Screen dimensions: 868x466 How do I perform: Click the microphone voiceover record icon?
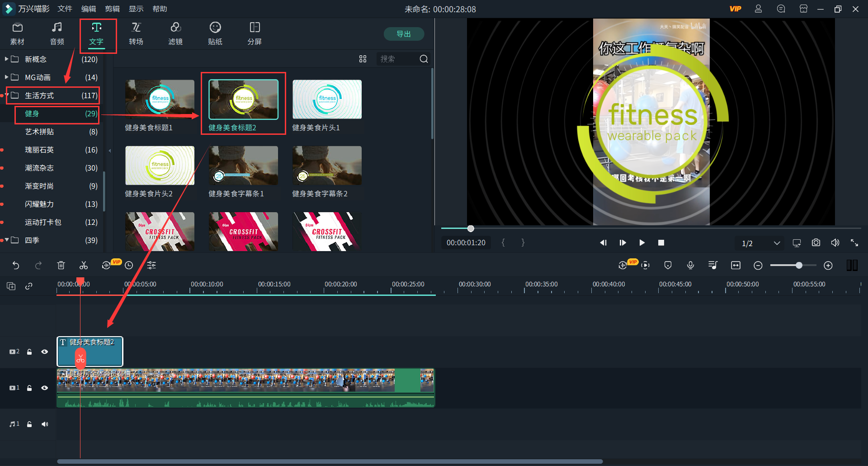[x=690, y=266]
